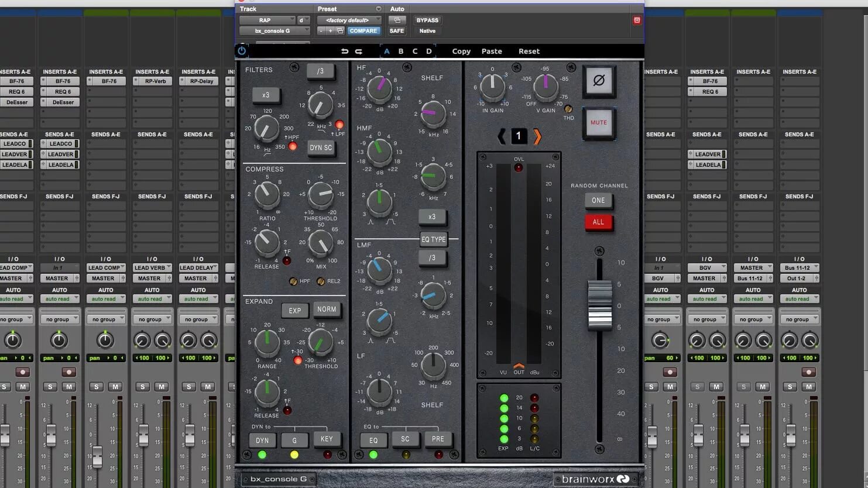Click the IN GAIN knob

pyautogui.click(x=492, y=88)
